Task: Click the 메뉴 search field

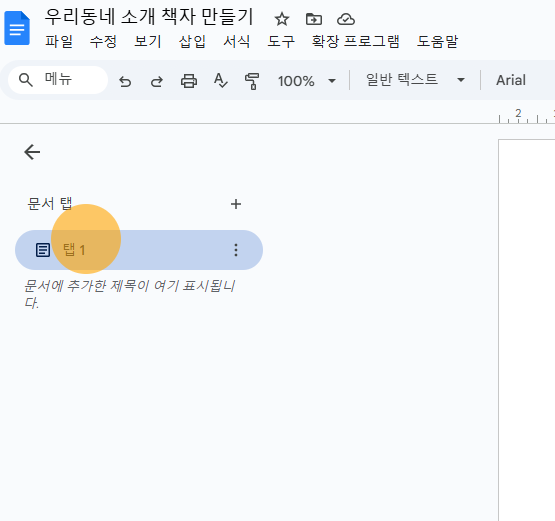Action: click(58, 80)
